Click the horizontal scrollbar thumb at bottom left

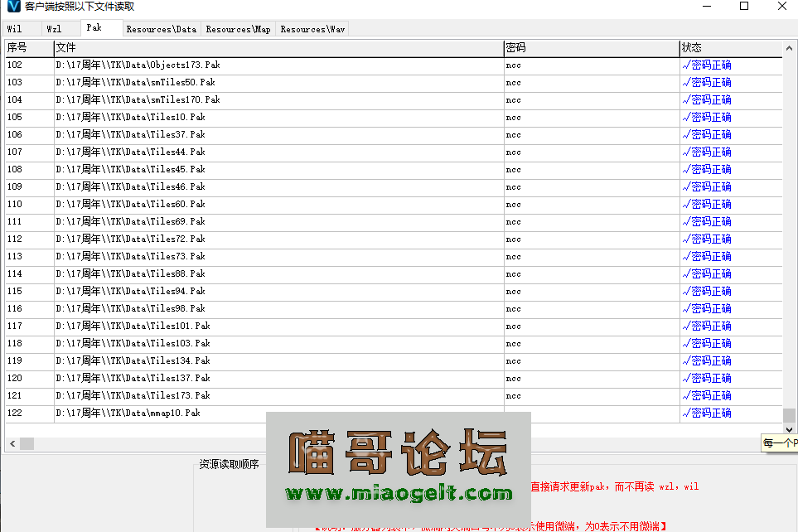(x=27, y=443)
